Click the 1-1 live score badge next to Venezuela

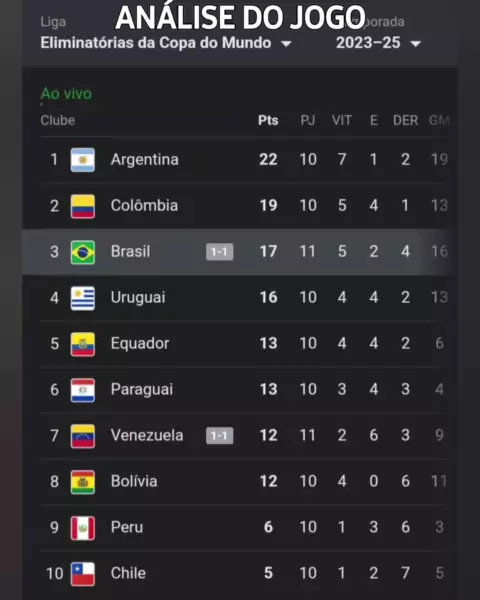click(x=220, y=435)
